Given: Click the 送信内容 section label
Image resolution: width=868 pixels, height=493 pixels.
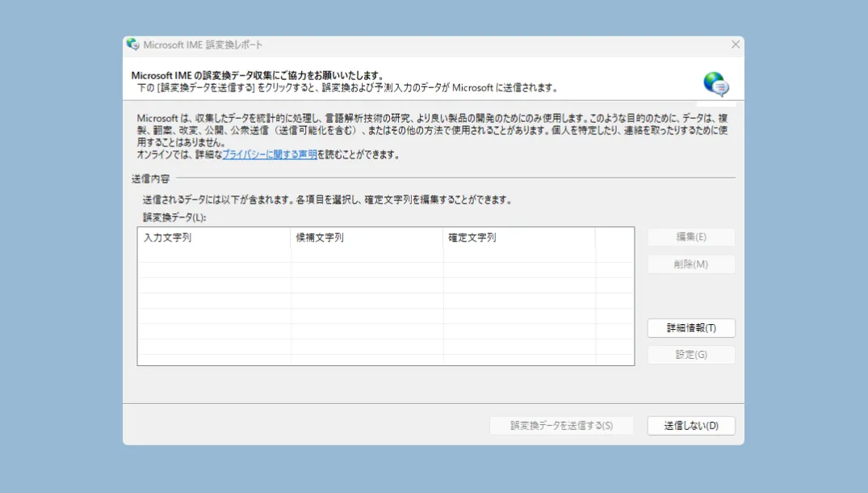Looking at the screenshot, I should pyautogui.click(x=150, y=178).
